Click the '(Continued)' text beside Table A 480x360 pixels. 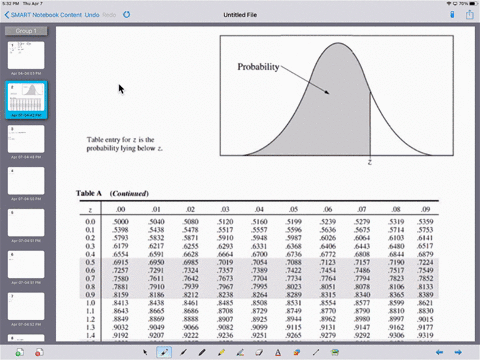click(x=129, y=194)
